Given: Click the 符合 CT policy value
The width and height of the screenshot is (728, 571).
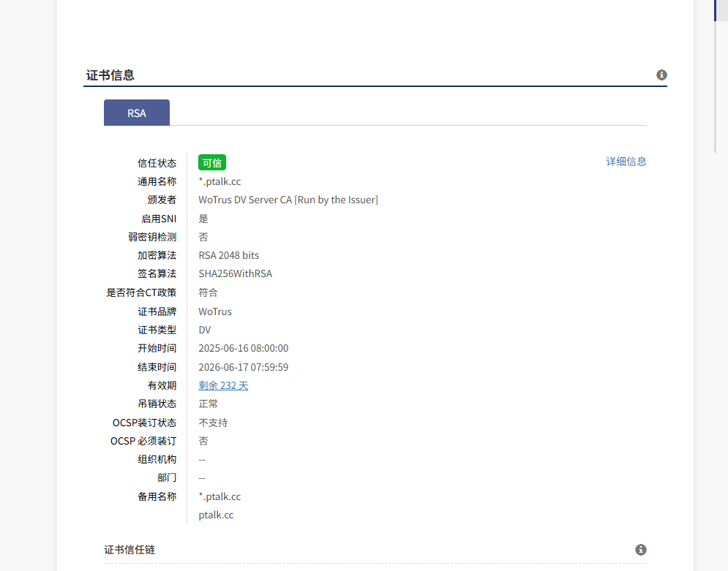Looking at the screenshot, I should pos(208,292).
